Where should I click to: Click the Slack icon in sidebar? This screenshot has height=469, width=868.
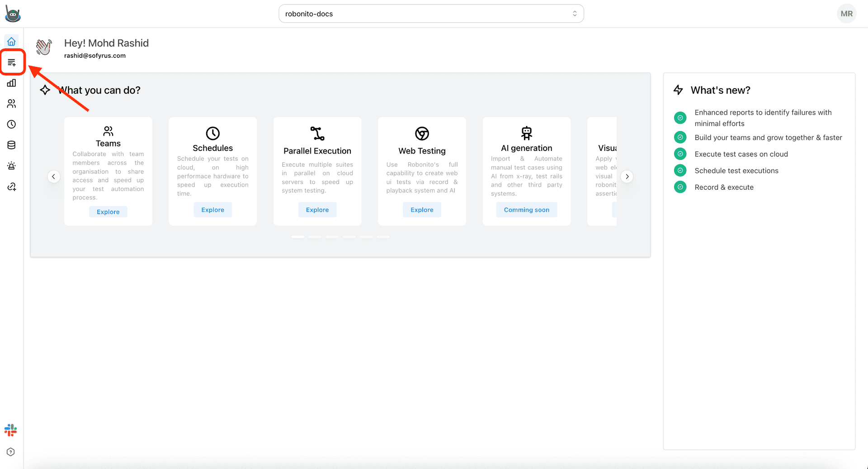click(x=11, y=430)
